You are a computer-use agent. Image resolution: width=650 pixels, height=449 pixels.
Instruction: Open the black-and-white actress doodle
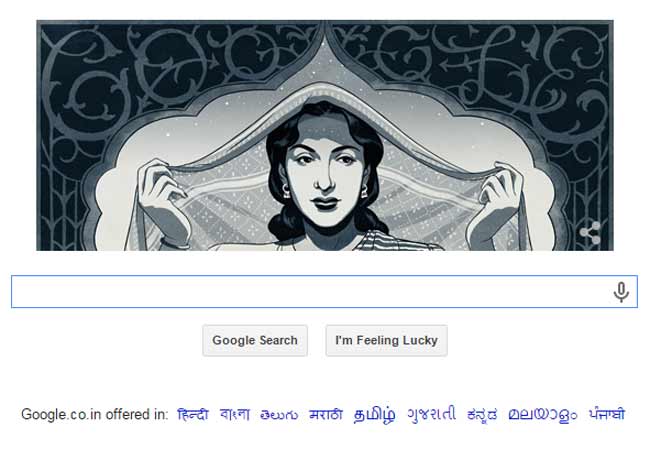(x=325, y=135)
